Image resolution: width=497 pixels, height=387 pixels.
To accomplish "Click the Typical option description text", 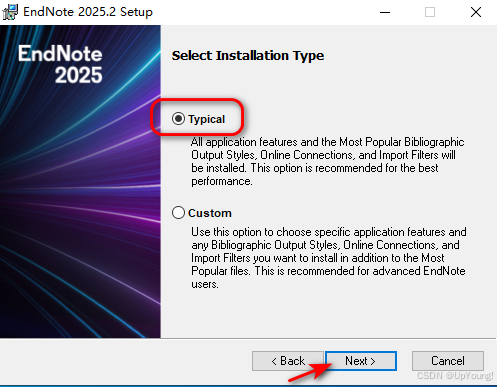I will click(x=327, y=161).
